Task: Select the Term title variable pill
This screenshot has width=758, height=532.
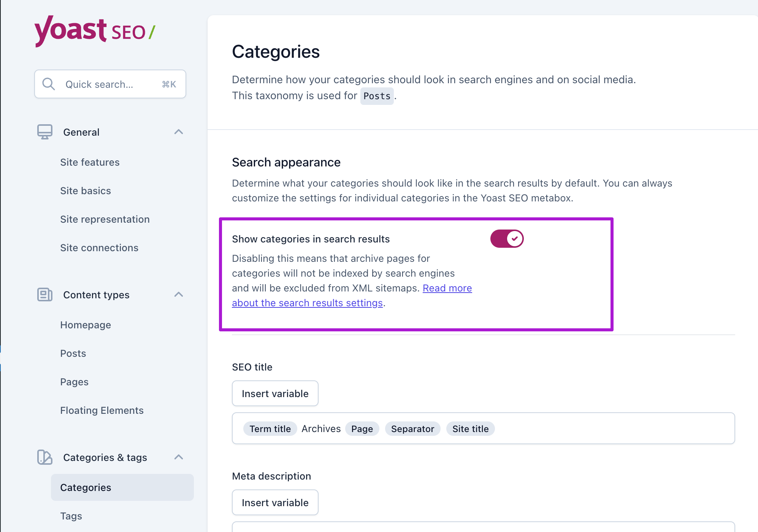Action: (x=270, y=429)
